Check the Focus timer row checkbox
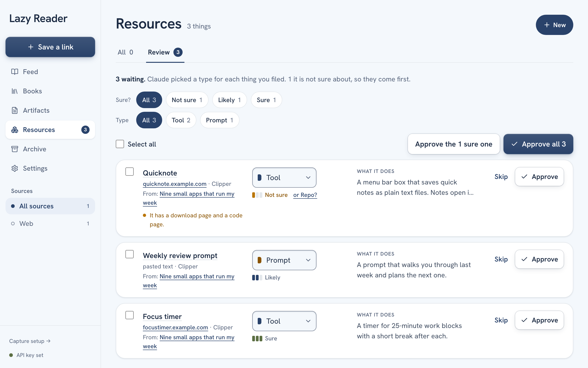 point(130,315)
